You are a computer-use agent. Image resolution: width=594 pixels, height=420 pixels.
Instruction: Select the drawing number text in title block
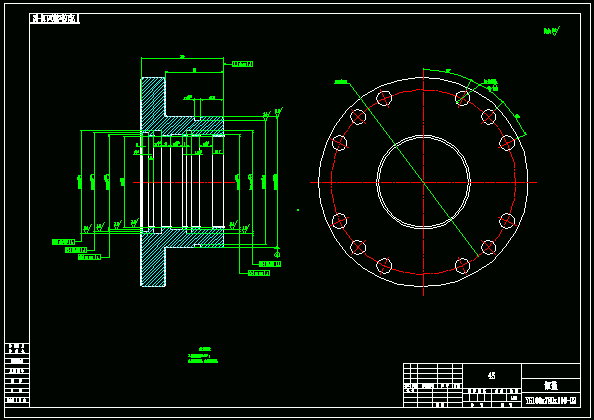coord(551,400)
